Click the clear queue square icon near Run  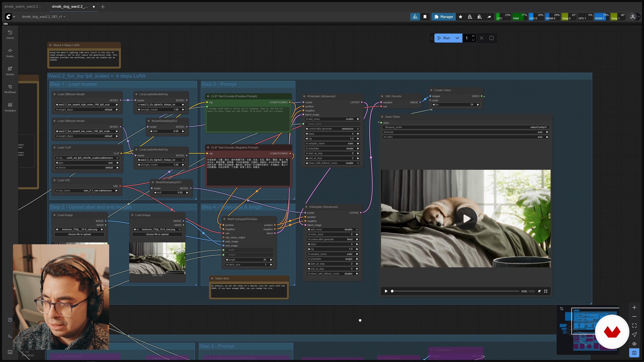pos(492,38)
